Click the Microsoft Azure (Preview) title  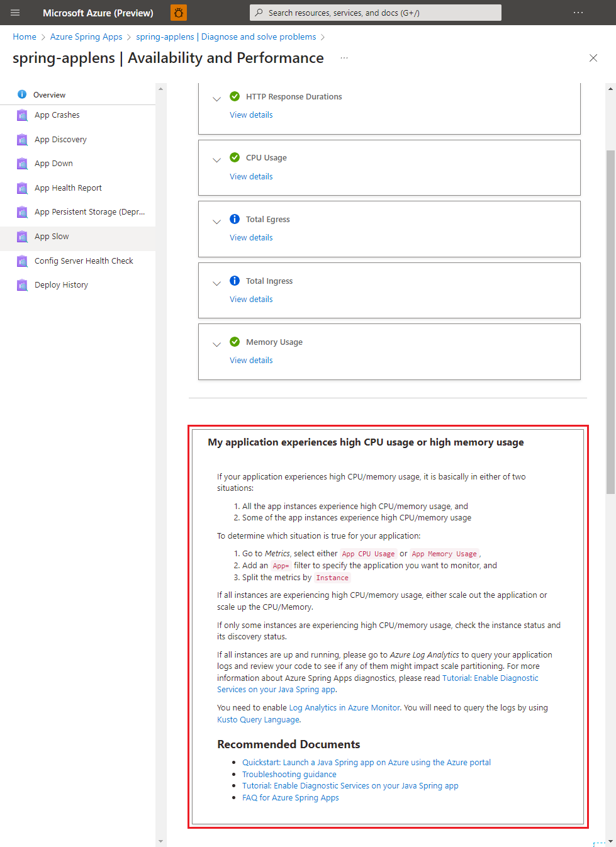point(98,13)
